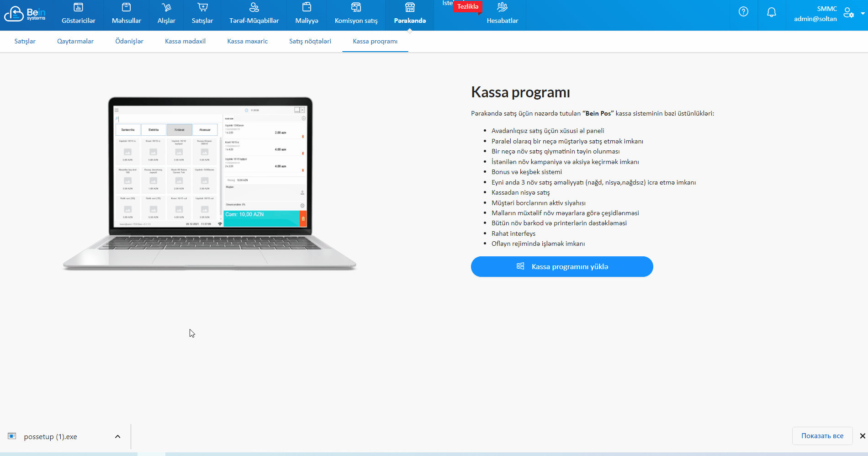This screenshot has height=456, width=868.
Task: Click the Bein Systems logo
Action: pyautogui.click(x=25, y=14)
